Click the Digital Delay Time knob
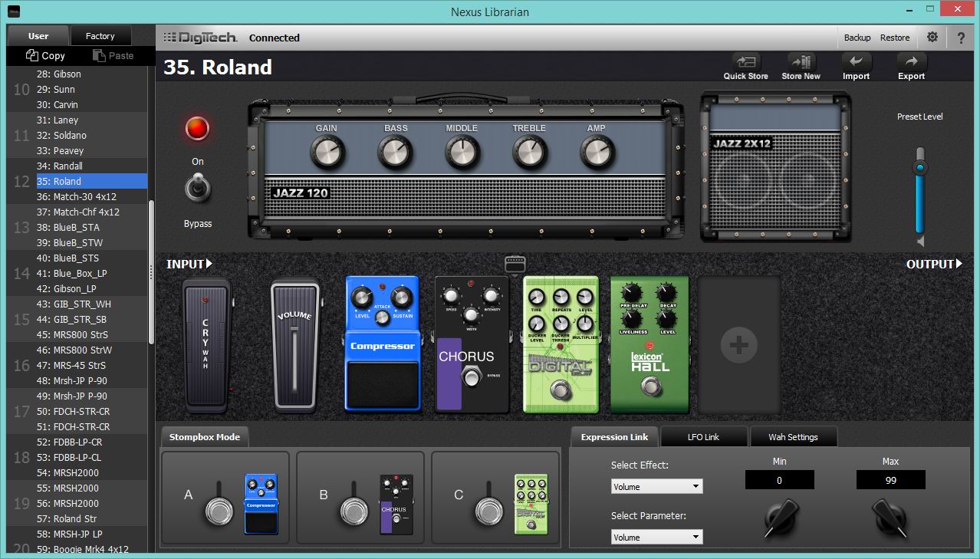 [535, 297]
